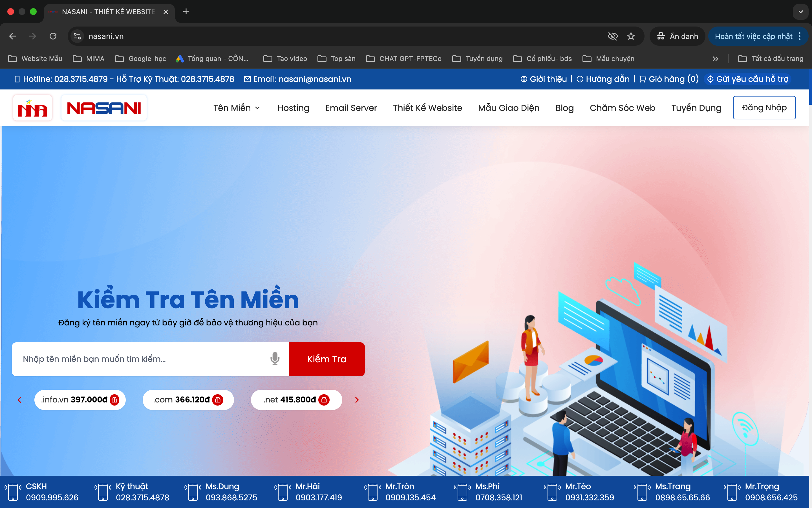Click Ms.Trang phone contact

point(672,492)
